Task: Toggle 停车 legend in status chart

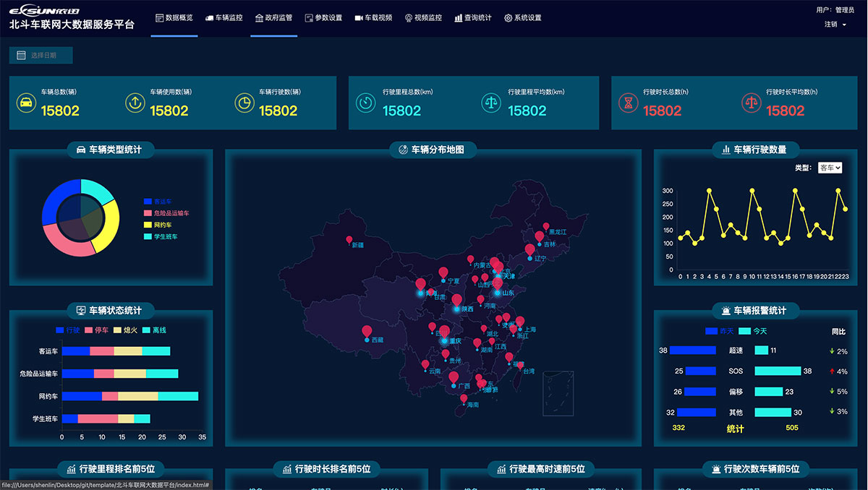Action: 97,330
